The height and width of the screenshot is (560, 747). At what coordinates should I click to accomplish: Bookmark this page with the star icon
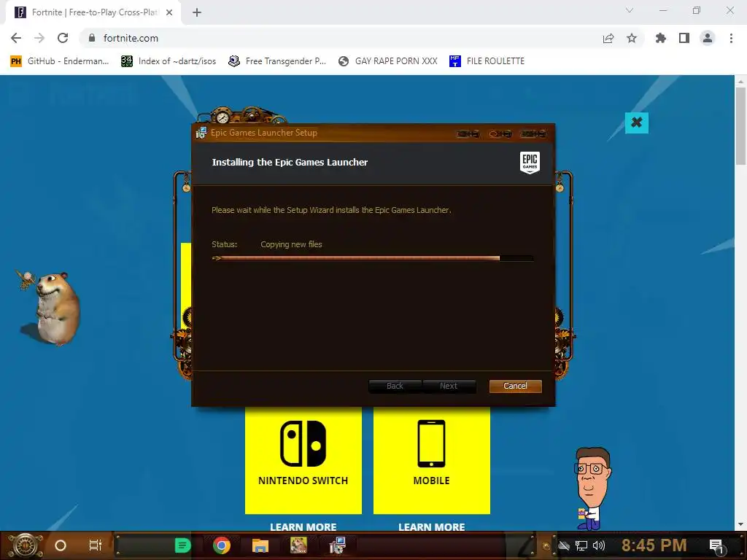[x=632, y=38]
